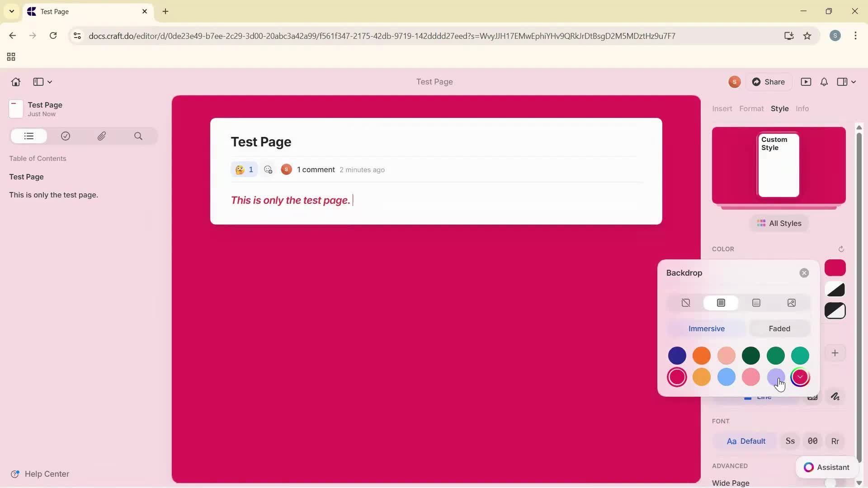Open the Info tab
Screen dimensions: 868x488
(802, 108)
